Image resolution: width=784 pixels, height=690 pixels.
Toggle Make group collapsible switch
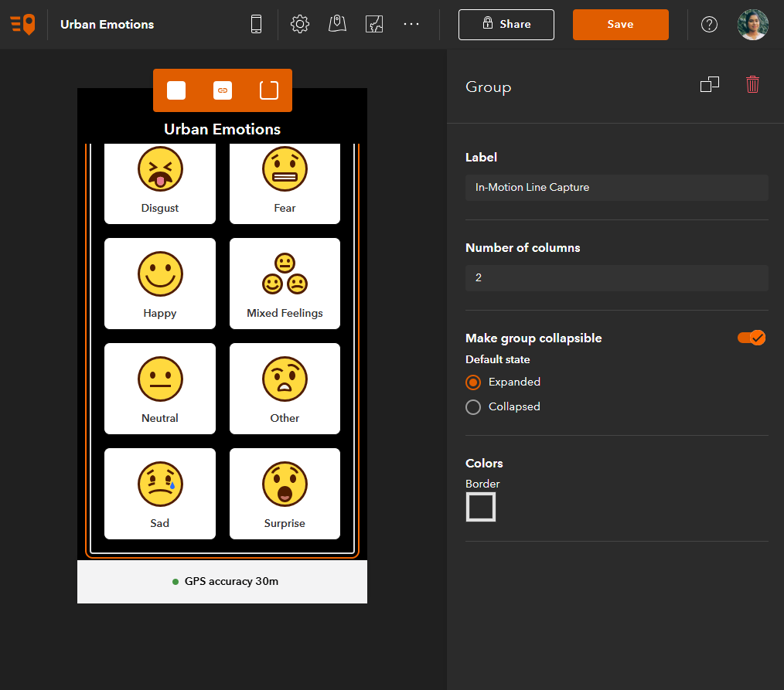752,338
